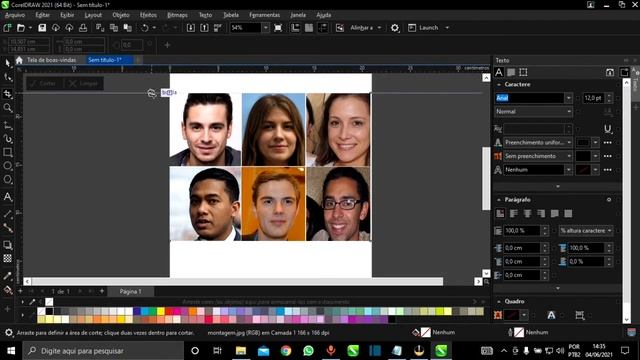Click the Welcome screen home icon

(19, 60)
